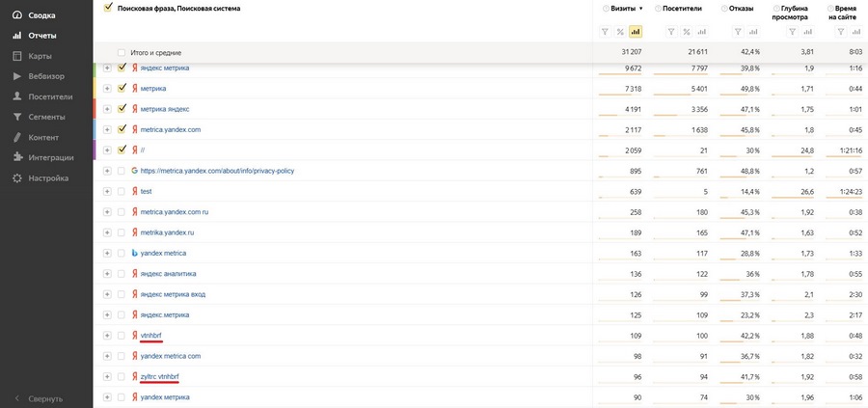Image resolution: width=868 pixels, height=408 pixels.
Task: Expand the 'yandex metrica' Bing row
Action: click(x=107, y=253)
